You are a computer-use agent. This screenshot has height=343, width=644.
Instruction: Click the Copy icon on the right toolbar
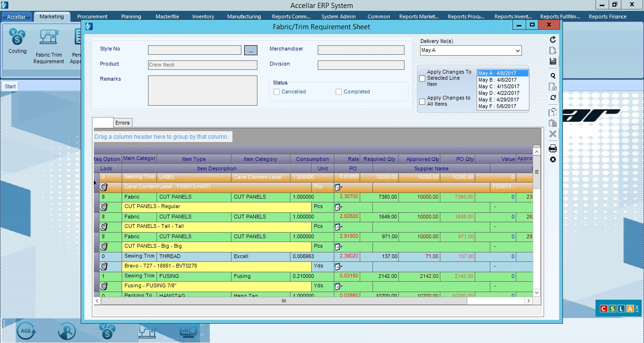(x=552, y=112)
